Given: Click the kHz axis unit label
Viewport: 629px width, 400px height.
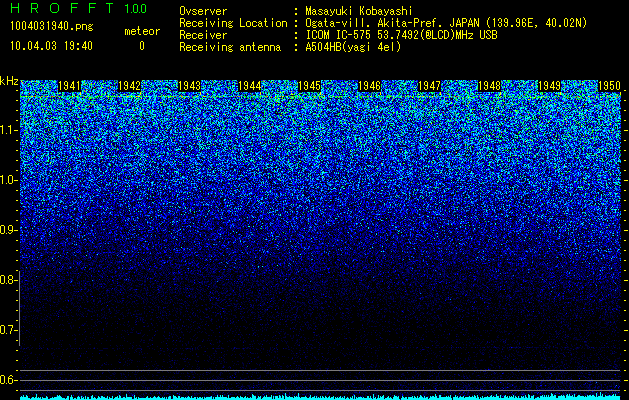Looking at the screenshot, I should [x=9, y=81].
